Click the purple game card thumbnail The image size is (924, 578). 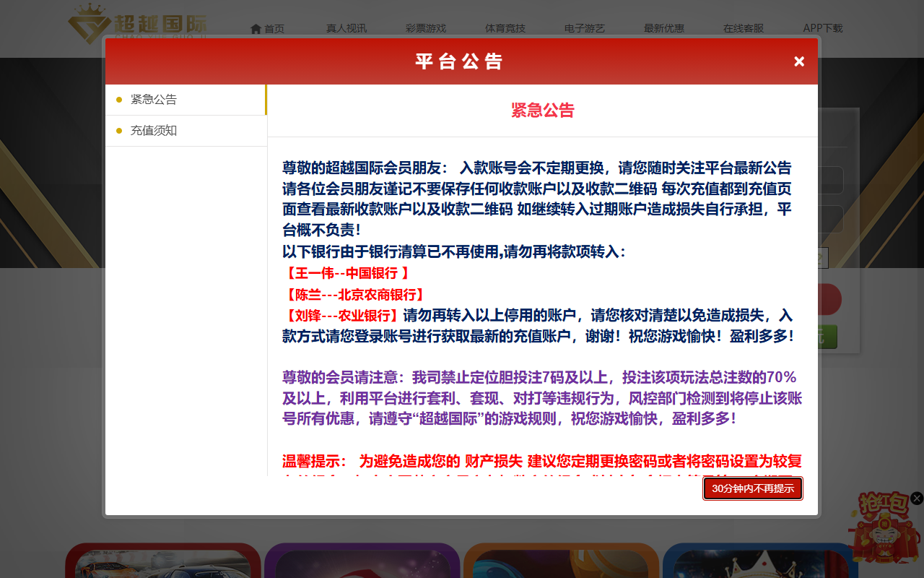[x=362, y=561]
